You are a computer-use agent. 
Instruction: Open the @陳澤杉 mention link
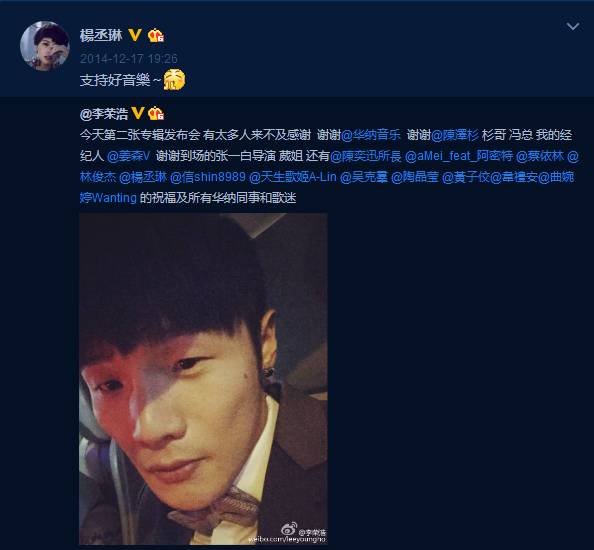click(x=455, y=135)
